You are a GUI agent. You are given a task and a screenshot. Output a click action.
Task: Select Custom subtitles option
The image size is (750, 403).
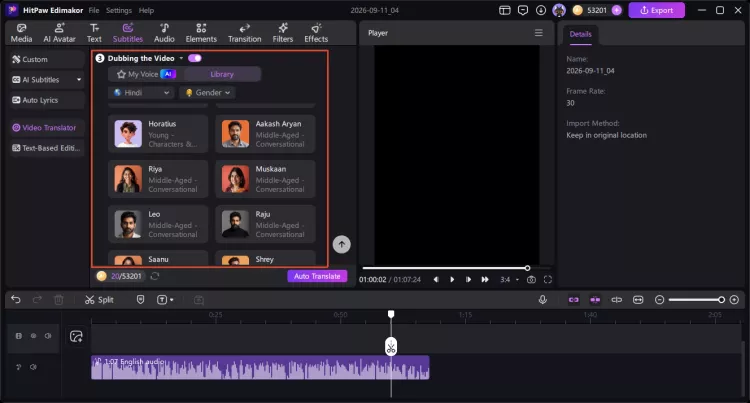click(46, 59)
